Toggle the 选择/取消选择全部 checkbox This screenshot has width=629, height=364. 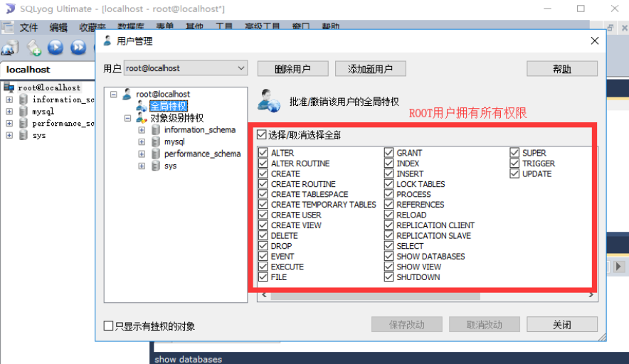tap(262, 134)
